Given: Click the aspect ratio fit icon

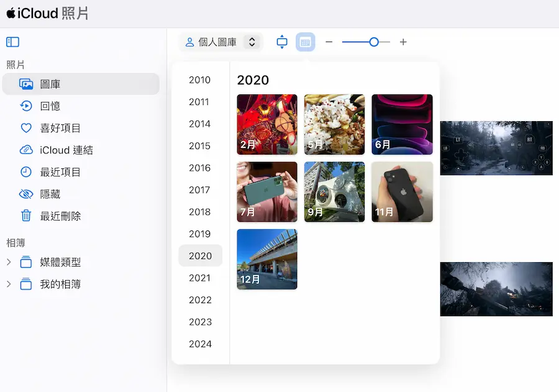Looking at the screenshot, I should click(282, 42).
